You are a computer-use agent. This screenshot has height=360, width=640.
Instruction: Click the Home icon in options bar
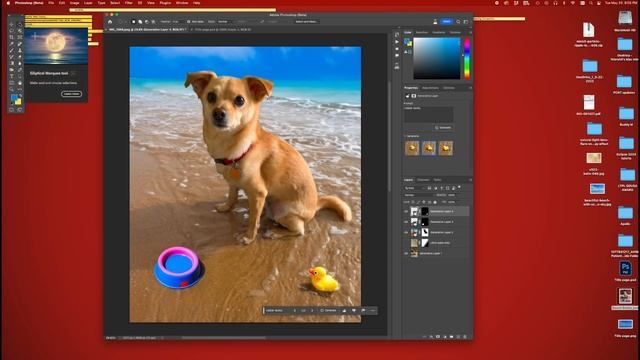(x=110, y=22)
